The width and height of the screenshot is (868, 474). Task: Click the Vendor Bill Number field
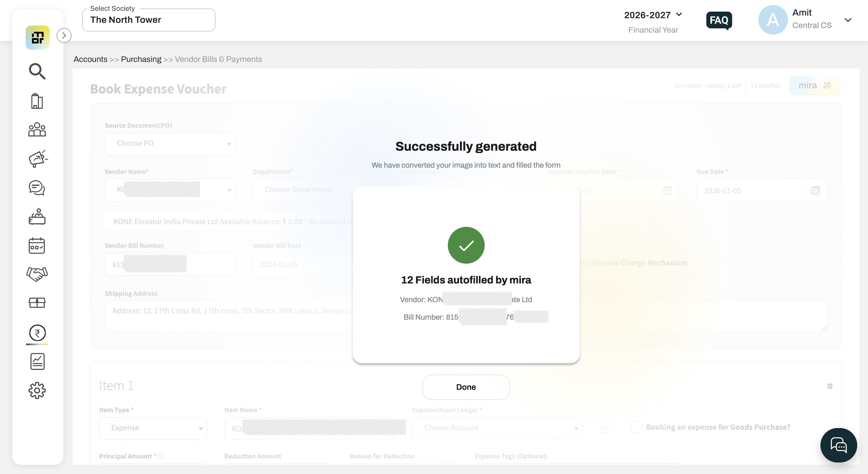pyautogui.click(x=170, y=264)
